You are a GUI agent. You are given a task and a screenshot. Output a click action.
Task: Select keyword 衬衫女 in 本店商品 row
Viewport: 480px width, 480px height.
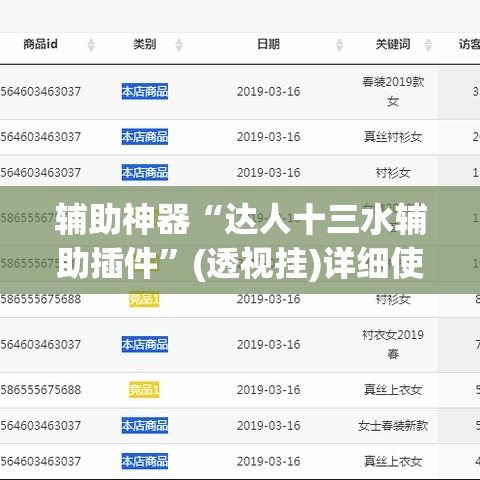coord(393,173)
